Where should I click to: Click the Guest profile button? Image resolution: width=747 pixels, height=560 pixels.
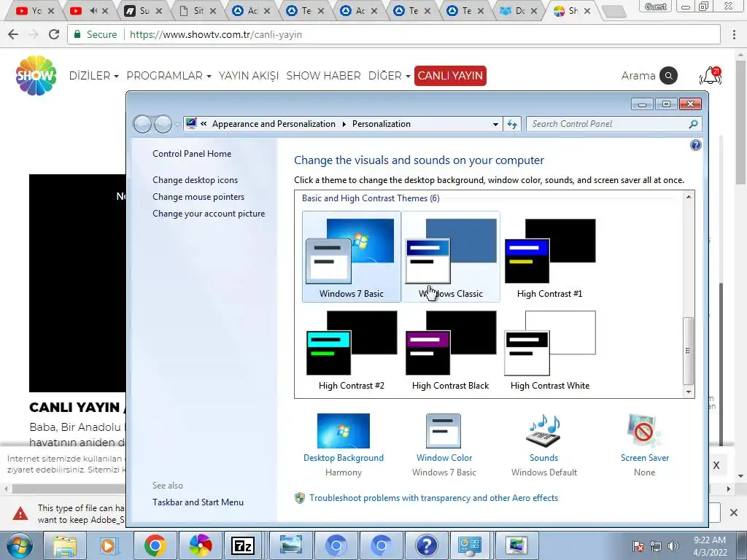pyautogui.click(x=656, y=7)
